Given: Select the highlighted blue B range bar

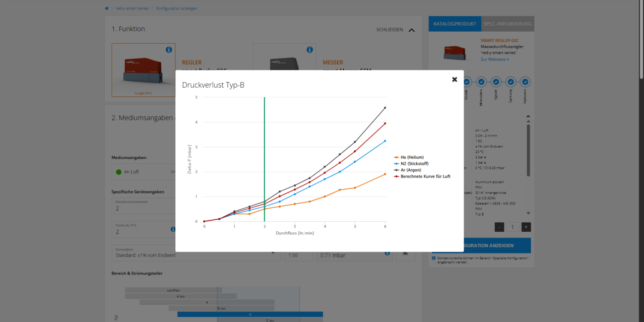Looking at the screenshot, I should (250, 314).
